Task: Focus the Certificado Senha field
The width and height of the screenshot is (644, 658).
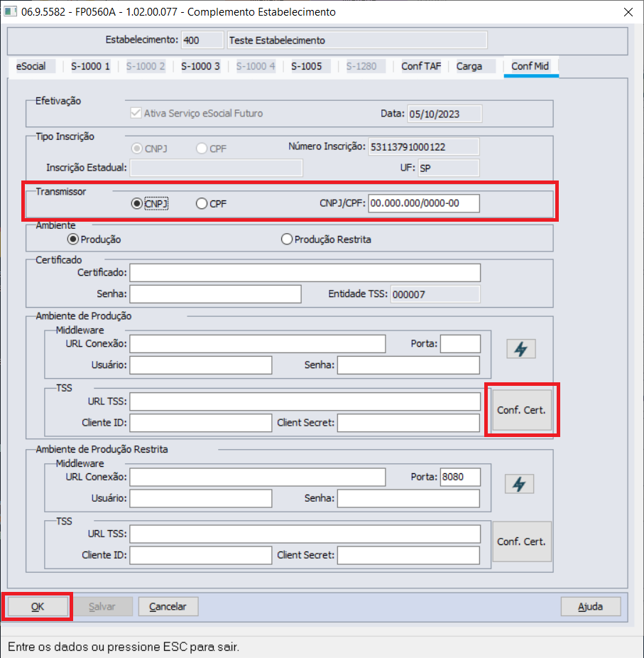Action: coord(216,293)
